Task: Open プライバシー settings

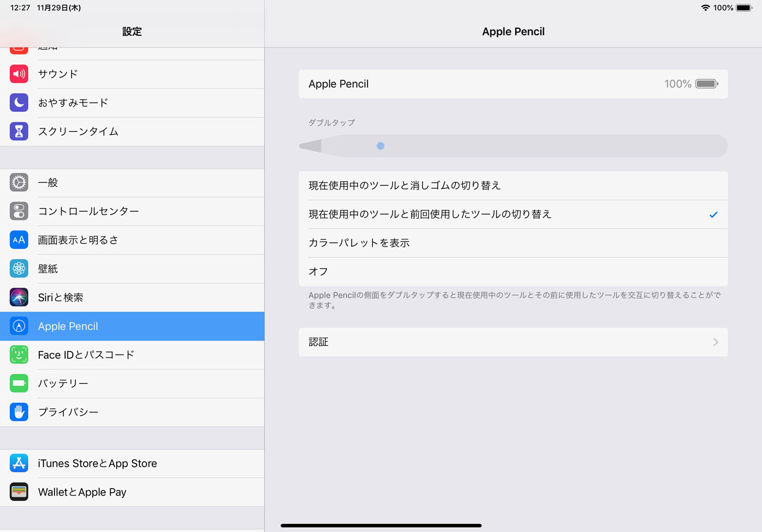Action: pyautogui.click(x=132, y=412)
